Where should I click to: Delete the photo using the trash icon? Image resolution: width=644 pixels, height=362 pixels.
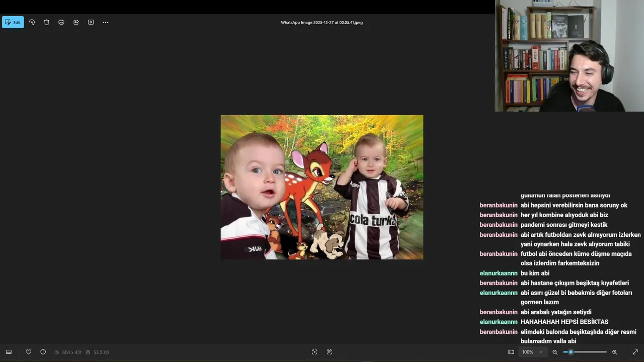pos(47,22)
